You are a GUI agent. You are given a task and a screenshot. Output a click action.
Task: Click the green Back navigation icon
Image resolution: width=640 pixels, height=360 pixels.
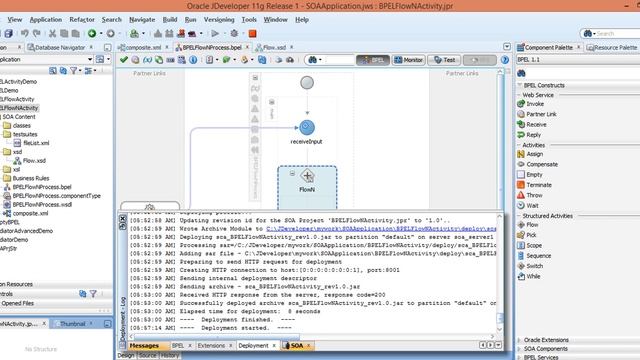pos(92,33)
